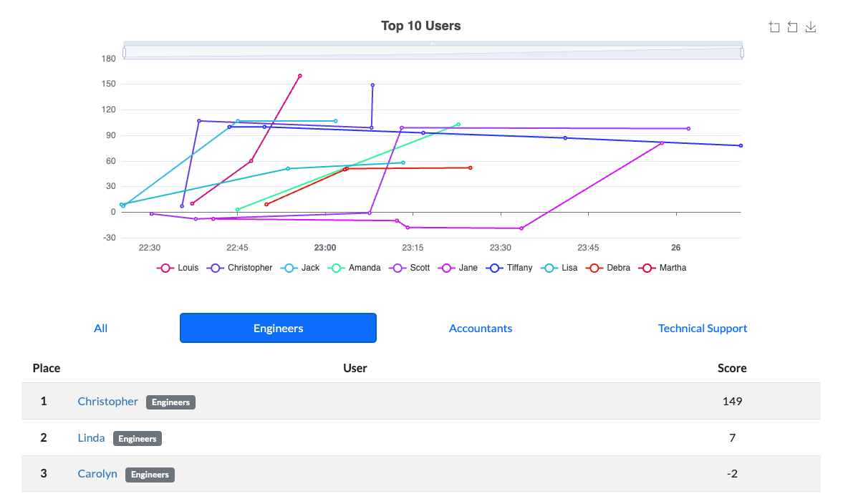The width and height of the screenshot is (843, 504).
Task: Download chart as image icon
Action: [811, 27]
